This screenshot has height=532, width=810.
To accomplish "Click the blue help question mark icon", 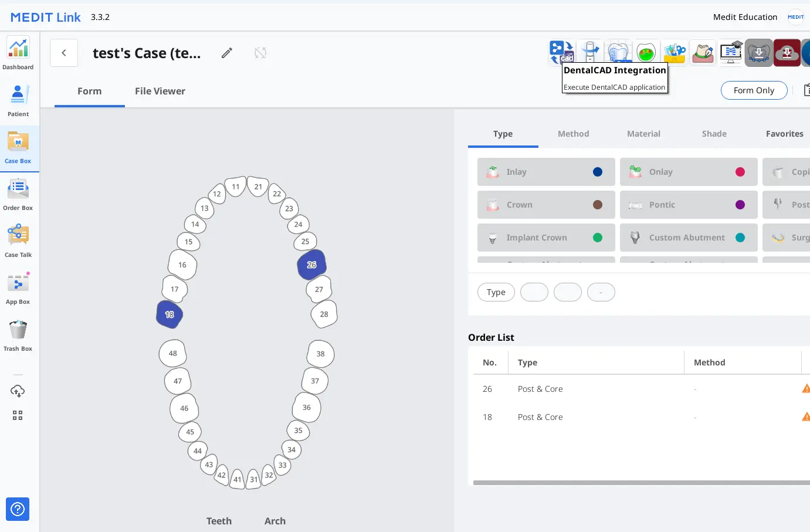I will click(x=18, y=509).
